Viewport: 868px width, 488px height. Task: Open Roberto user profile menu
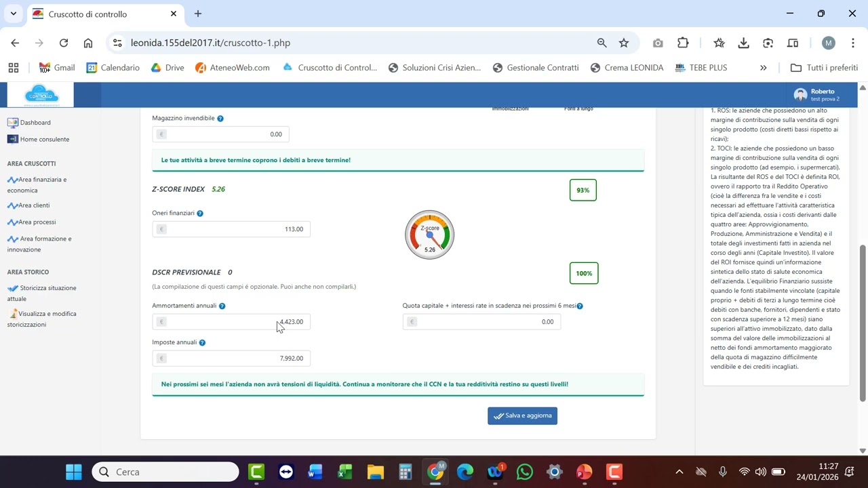click(x=817, y=95)
